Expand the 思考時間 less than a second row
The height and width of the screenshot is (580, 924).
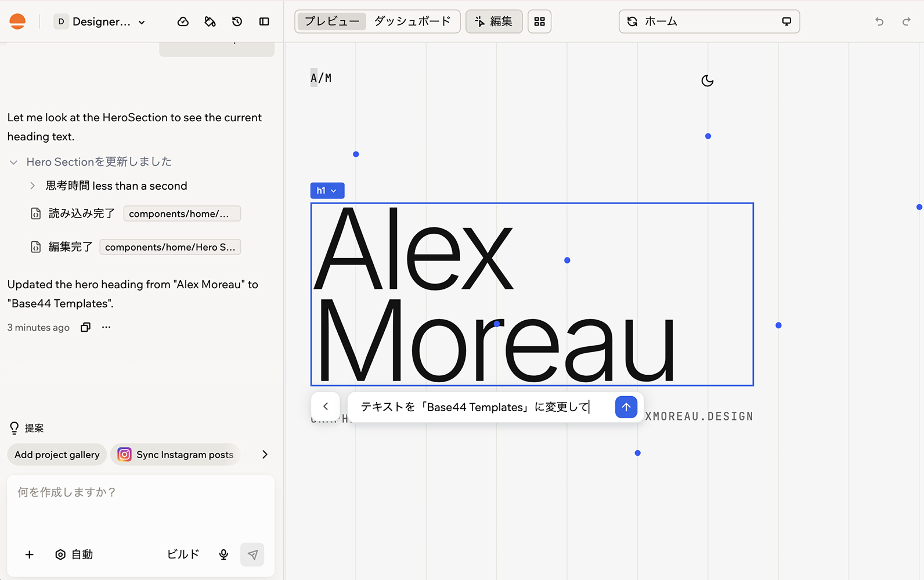109,186
